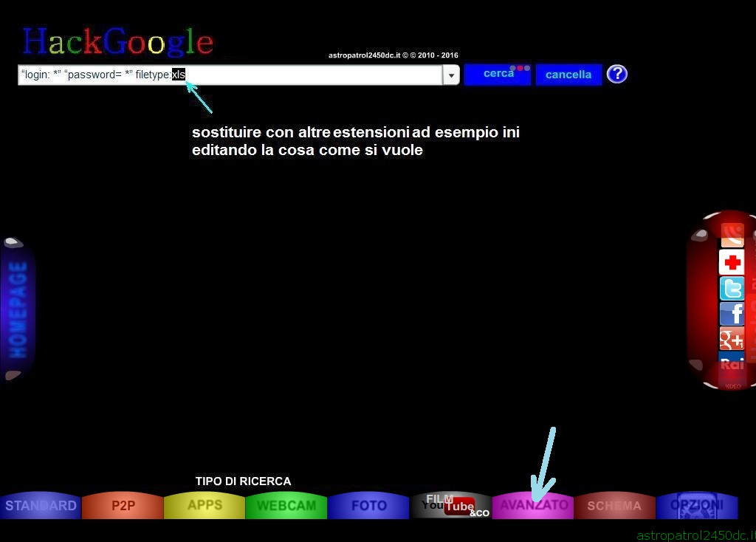Screen dimensions: 756x542
Task: Select the OPZIONI options tab
Action: point(697,505)
